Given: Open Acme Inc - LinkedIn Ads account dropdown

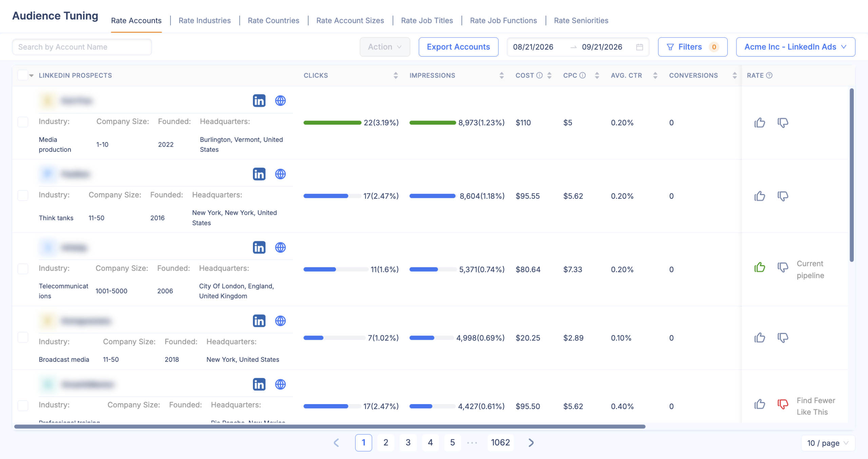Looking at the screenshot, I should coord(795,47).
